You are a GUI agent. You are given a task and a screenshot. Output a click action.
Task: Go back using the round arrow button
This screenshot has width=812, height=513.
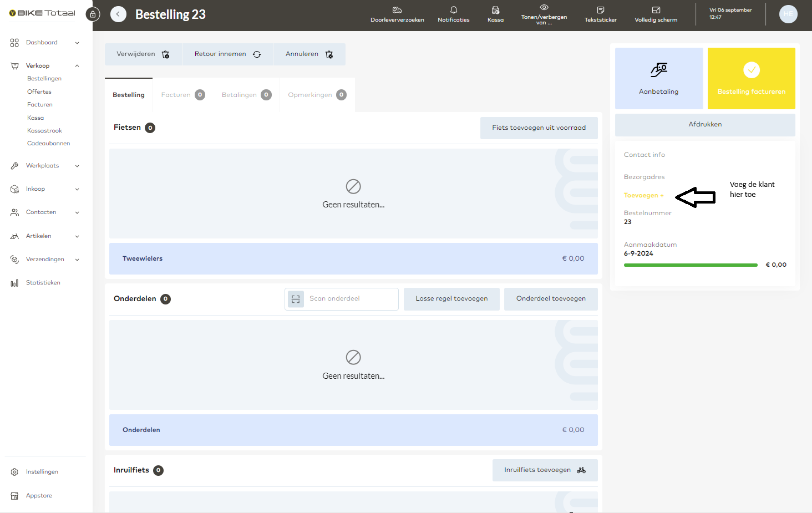coord(118,14)
